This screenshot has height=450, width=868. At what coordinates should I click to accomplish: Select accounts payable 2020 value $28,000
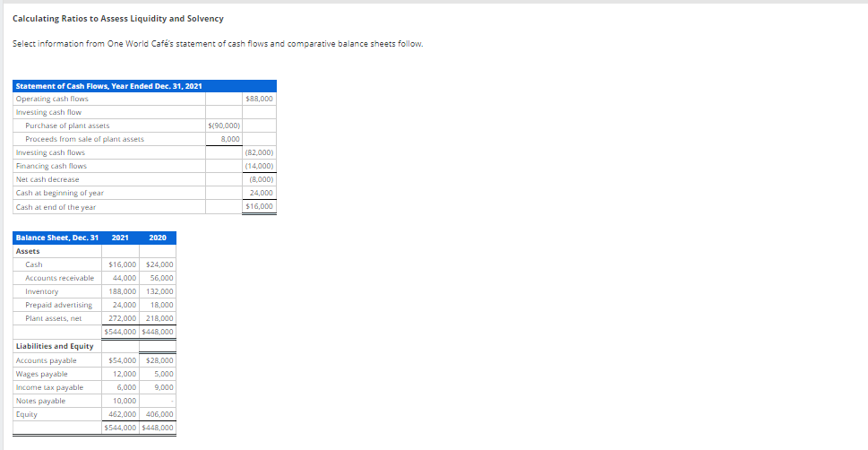coord(160,360)
